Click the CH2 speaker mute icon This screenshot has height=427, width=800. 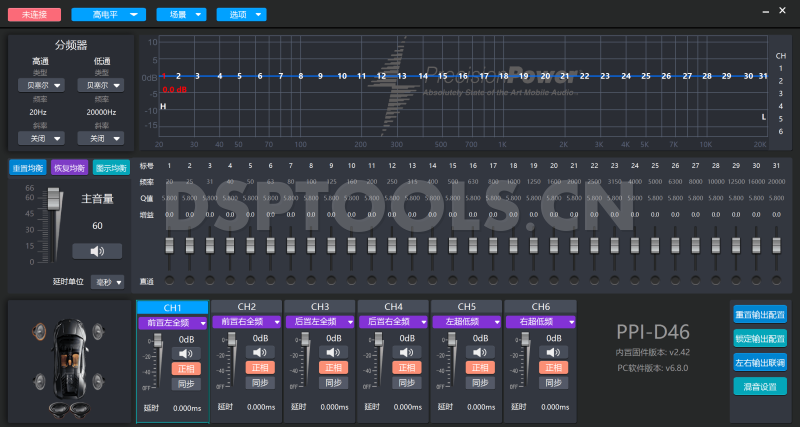point(259,353)
